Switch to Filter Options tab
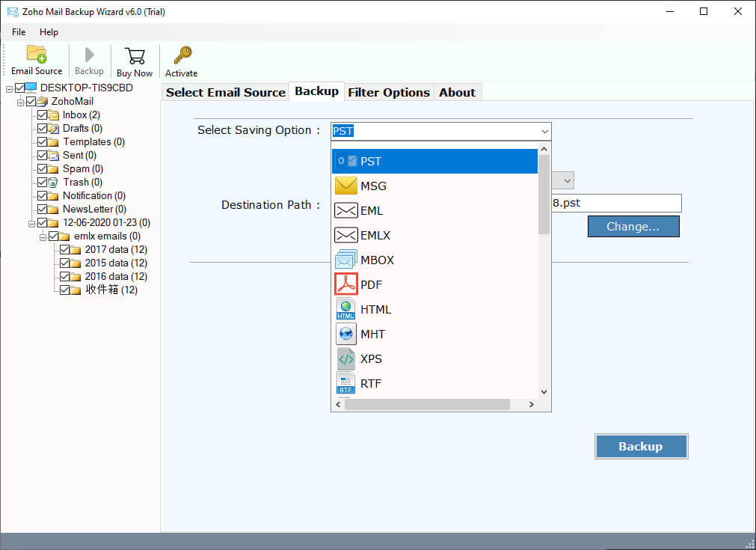The image size is (756, 550). [389, 92]
